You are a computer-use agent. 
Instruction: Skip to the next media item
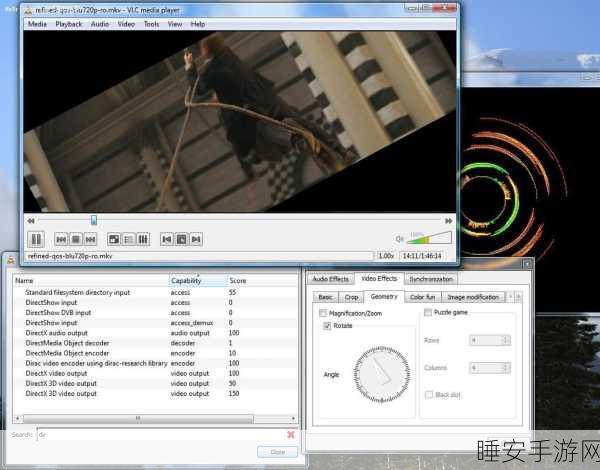(90, 240)
